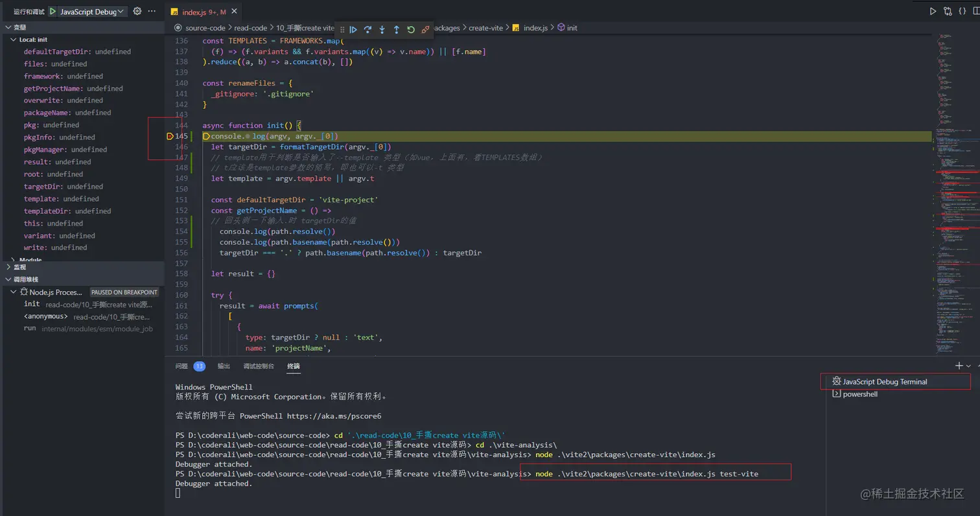Click the debug toolbar drag handle

click(342, 29)
